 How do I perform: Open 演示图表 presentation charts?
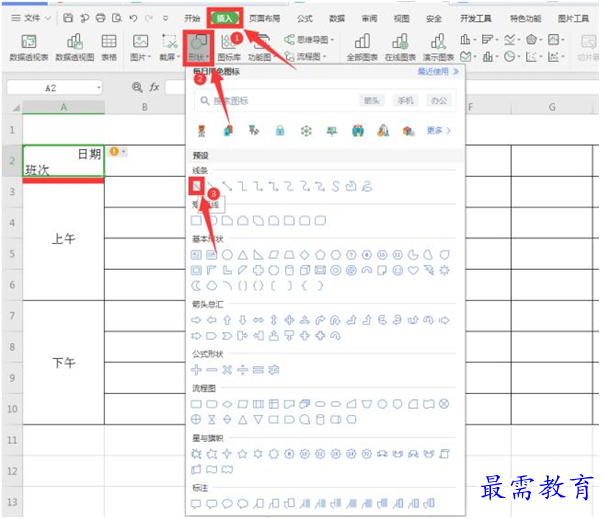tap(438, 48)
